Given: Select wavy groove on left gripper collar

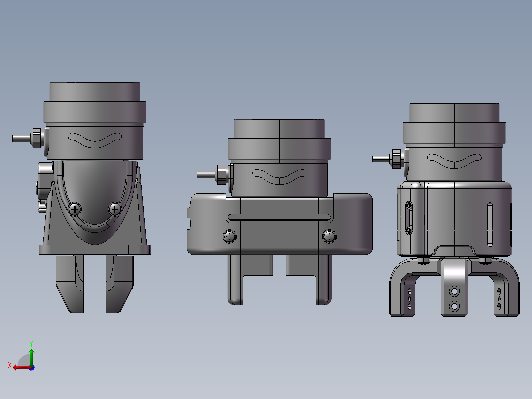Looking at the screenshot, I should [95, 140].
